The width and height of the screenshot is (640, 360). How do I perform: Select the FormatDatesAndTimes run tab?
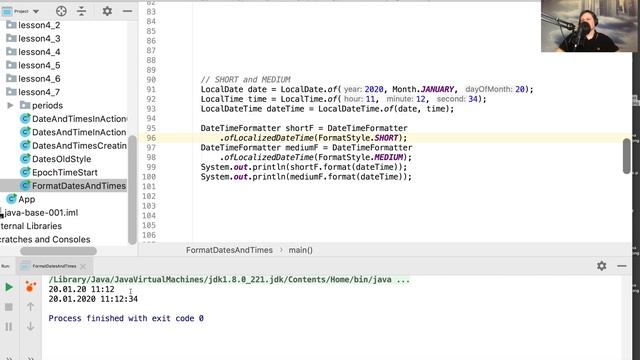pos(54,266)
